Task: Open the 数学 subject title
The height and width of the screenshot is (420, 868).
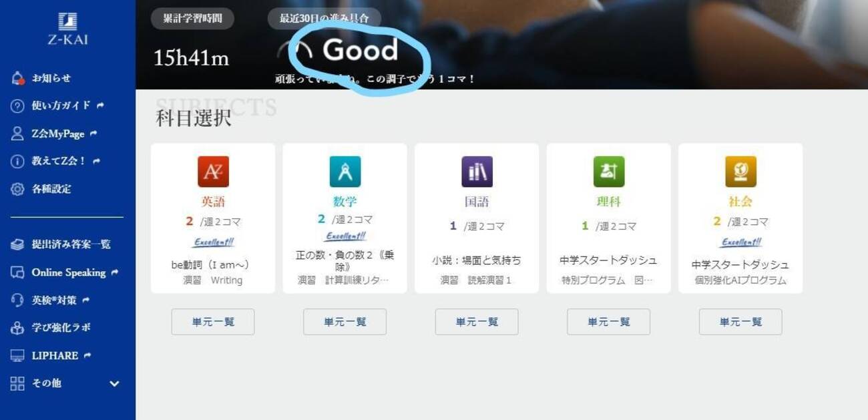Action: 345,202
